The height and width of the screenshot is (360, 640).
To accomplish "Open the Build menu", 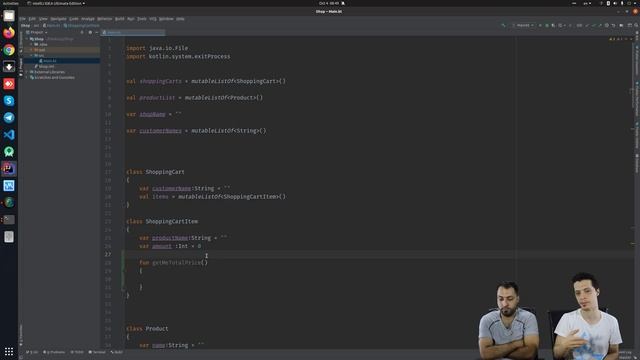I will (120, 19).
